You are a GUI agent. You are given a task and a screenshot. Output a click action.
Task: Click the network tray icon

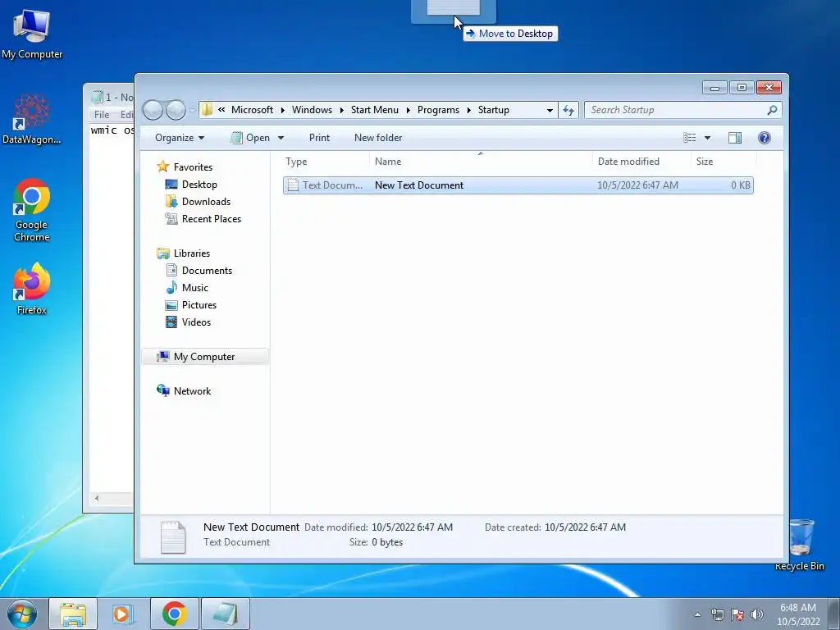point(717,614)
